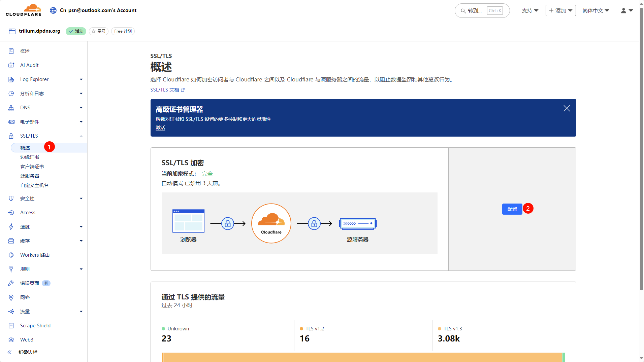
Task: Expand the DNS sidebar section
Action: click(x=81, y=108)
